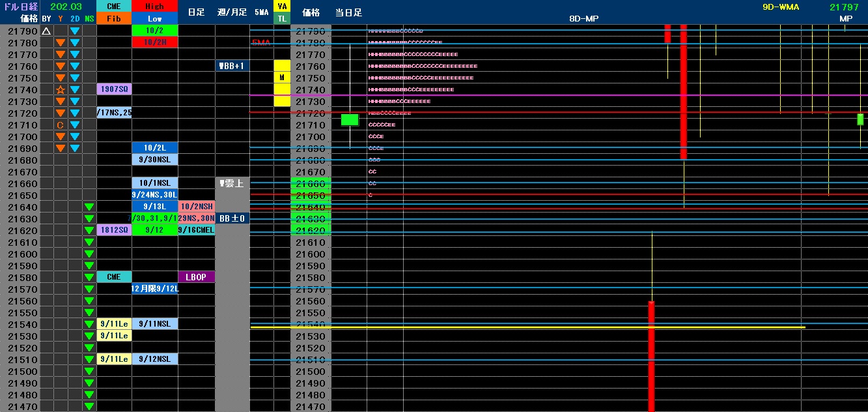Select the CME header cell

pos(114,7)
